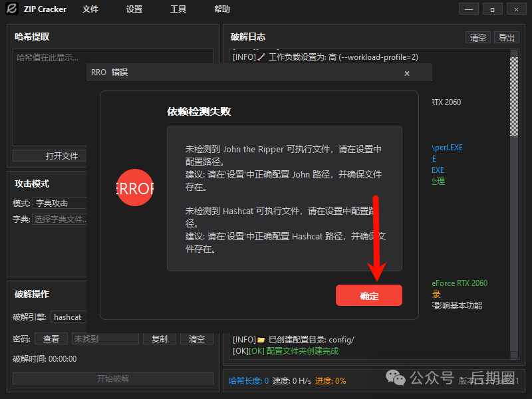Open the 破解引擎 hashcat engine dropdown

pos(68,317)
